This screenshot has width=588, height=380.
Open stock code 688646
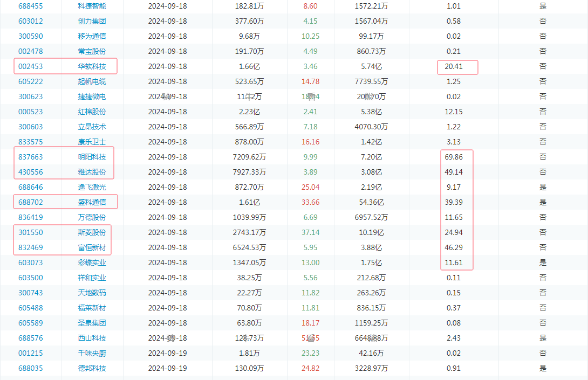[x=30, y=187]
